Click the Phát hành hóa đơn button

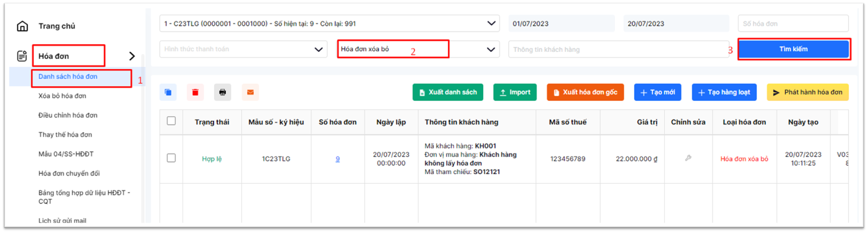click(x=808, y=92)
